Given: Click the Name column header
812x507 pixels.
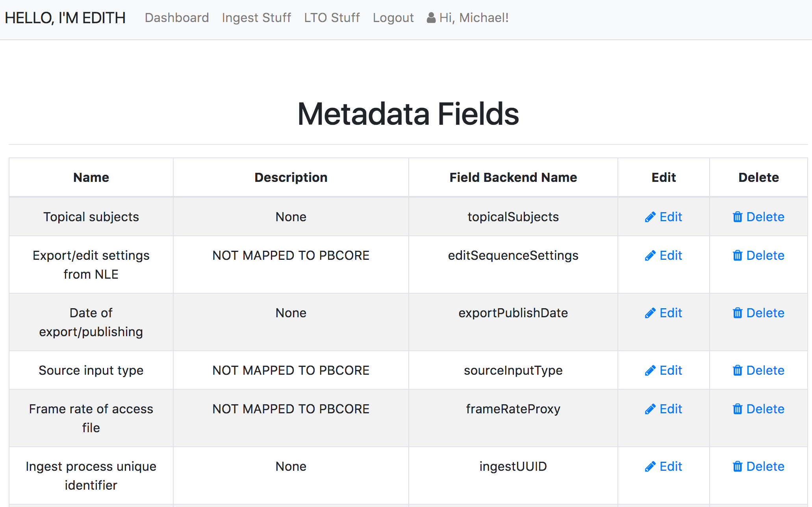Looking at the screenshot, I should 91,178.
